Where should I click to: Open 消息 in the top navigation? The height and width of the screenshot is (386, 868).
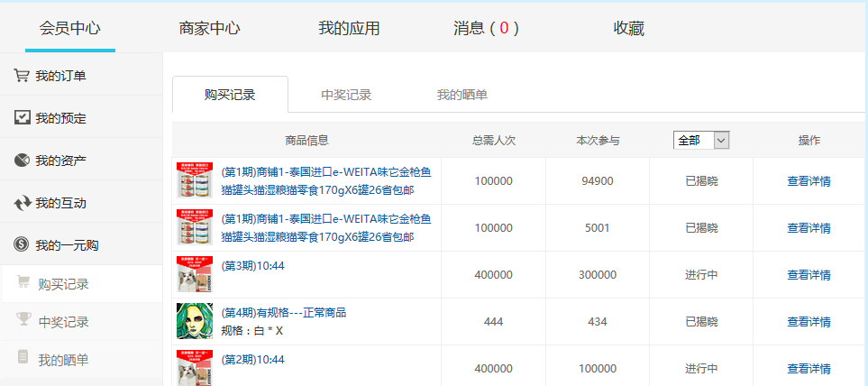tap(486, 28)
